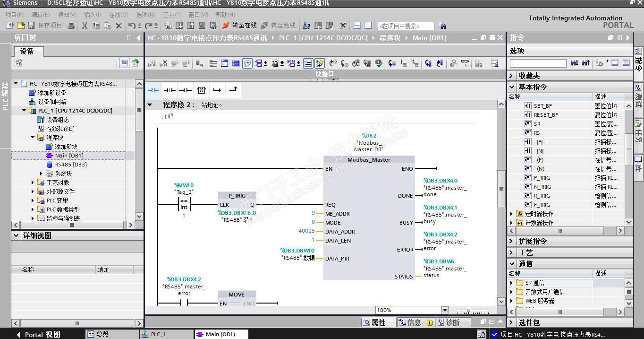The height and width of the screenshot is (339, 644).
Task: Click the cross-references X icon
Action: [343, 26]
